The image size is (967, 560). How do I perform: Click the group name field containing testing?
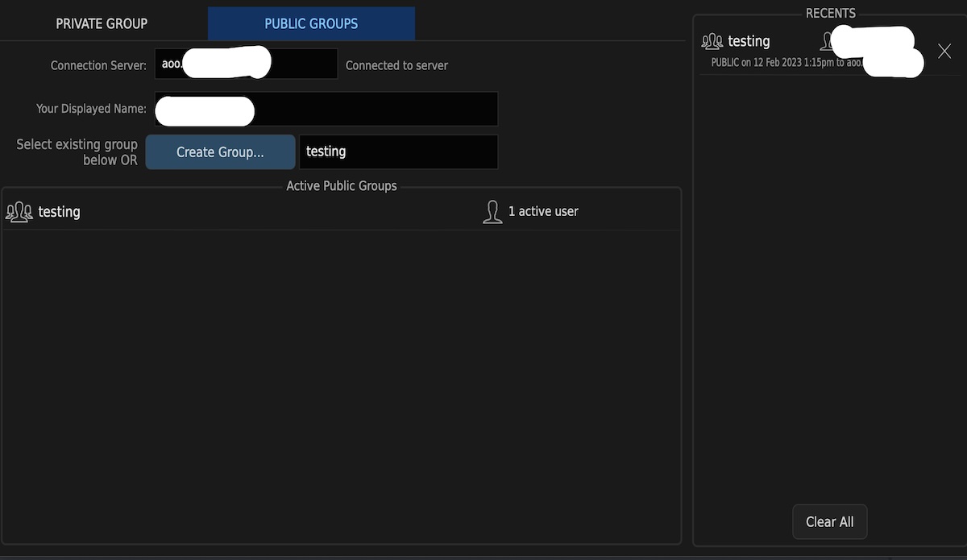click(x=398, y=151)
